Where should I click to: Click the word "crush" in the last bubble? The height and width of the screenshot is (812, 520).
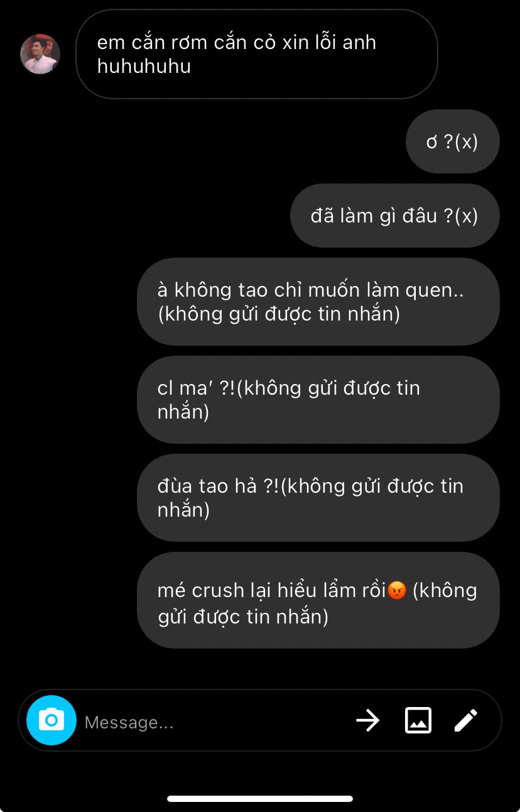click(x=218, y=591)
